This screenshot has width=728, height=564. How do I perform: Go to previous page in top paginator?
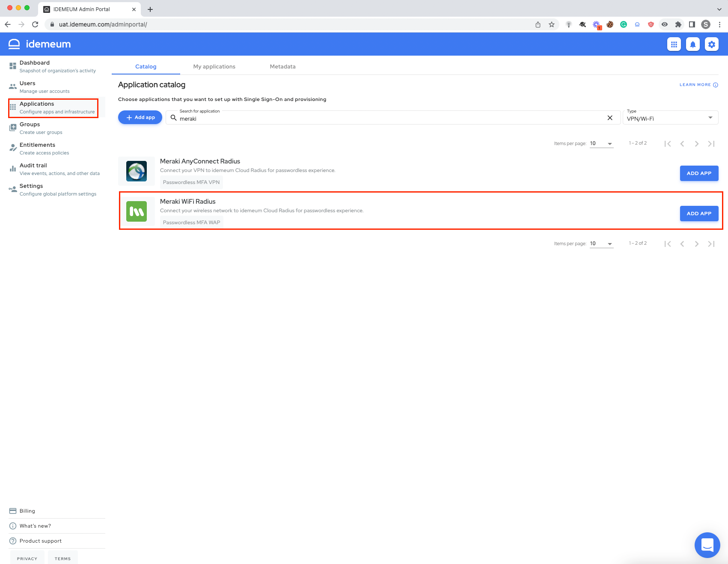tap(682, 144)
